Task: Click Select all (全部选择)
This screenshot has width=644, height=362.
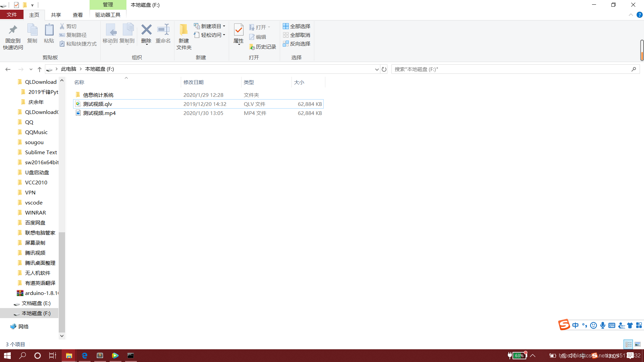Action: click(297, 26)
